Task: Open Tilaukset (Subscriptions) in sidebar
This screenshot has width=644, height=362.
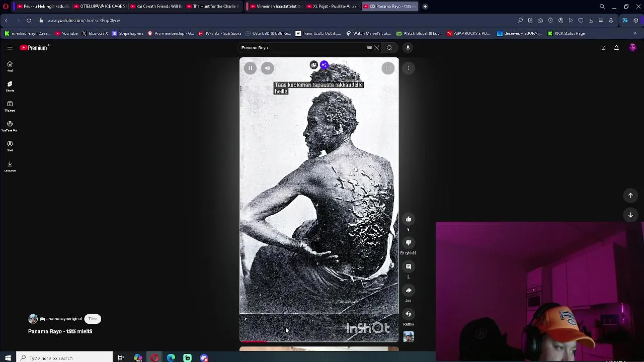Action: pos(10,106)
